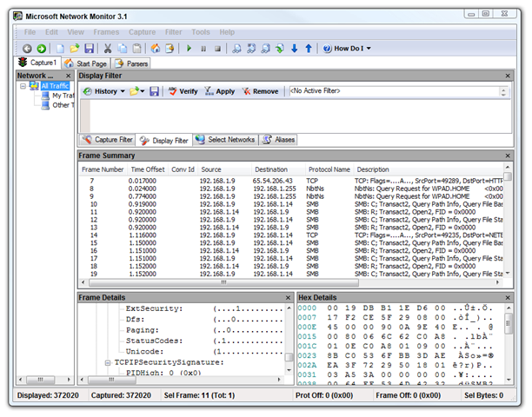Click the Pause capture toolbar icon
Viewport: 532px width, 417px height.
(203, 49)
